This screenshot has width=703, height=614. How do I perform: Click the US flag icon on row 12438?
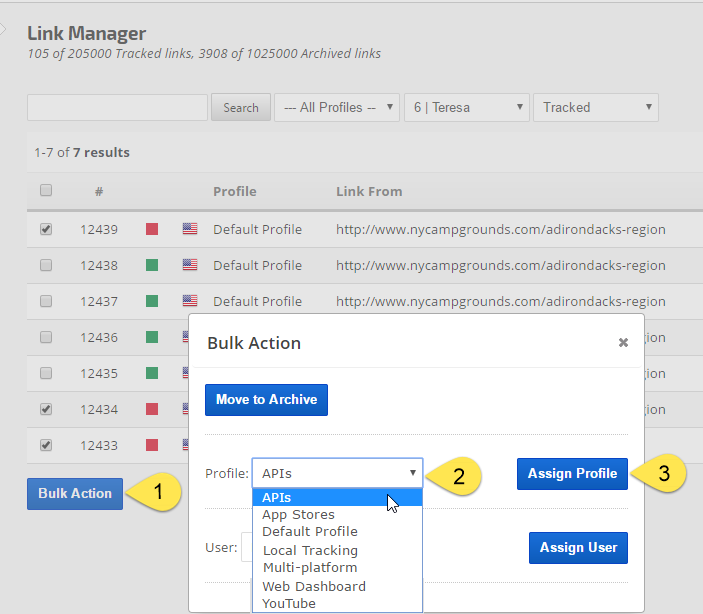[x=190, y=265]
